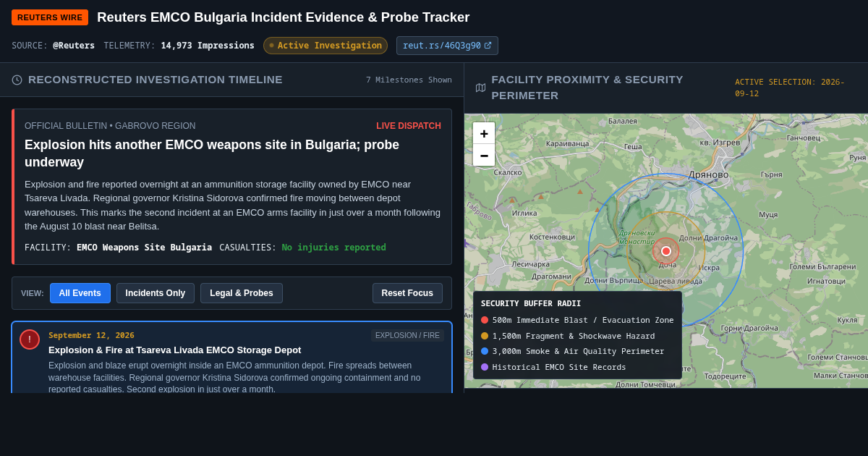Click the orange 1,500m Fragment legend swatch
Screen dimensions: 868x456
[x=485, y=336]
